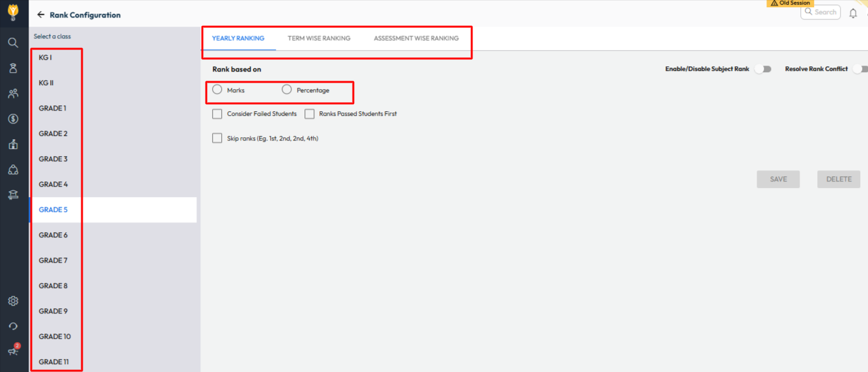
Task: Click the Search field at top right
Action: click(821, 12)
